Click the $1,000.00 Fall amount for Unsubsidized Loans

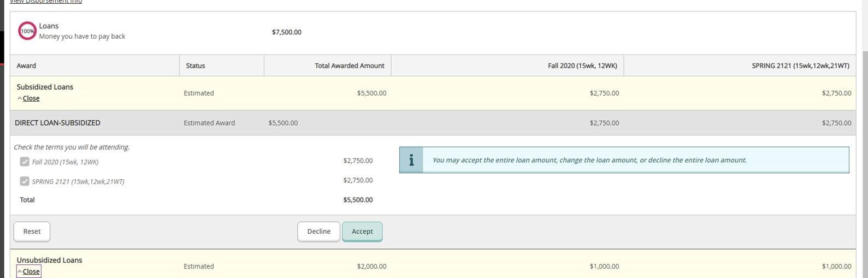[x=604, y=267]
